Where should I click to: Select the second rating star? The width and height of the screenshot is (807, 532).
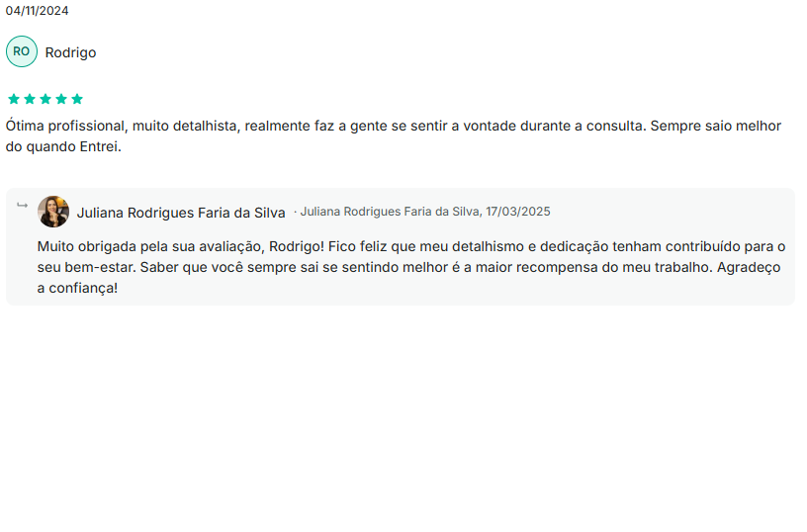30,99
